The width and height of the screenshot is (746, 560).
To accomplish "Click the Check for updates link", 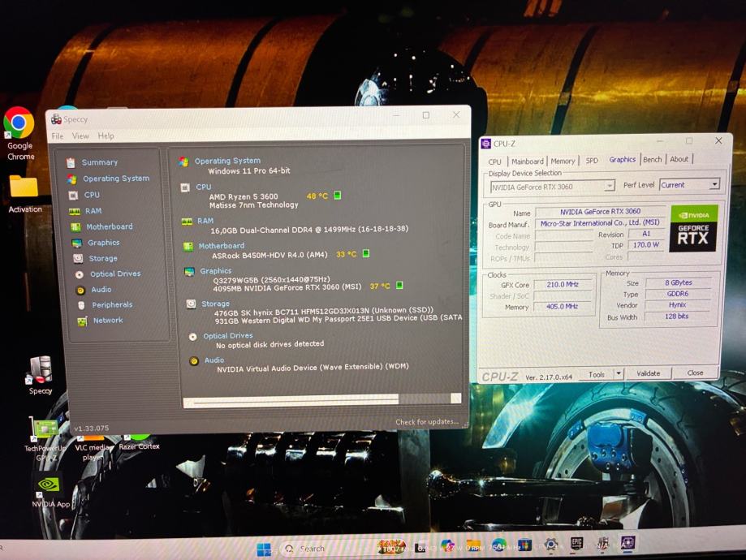I will pyautogui.click(x=427, y=422).
